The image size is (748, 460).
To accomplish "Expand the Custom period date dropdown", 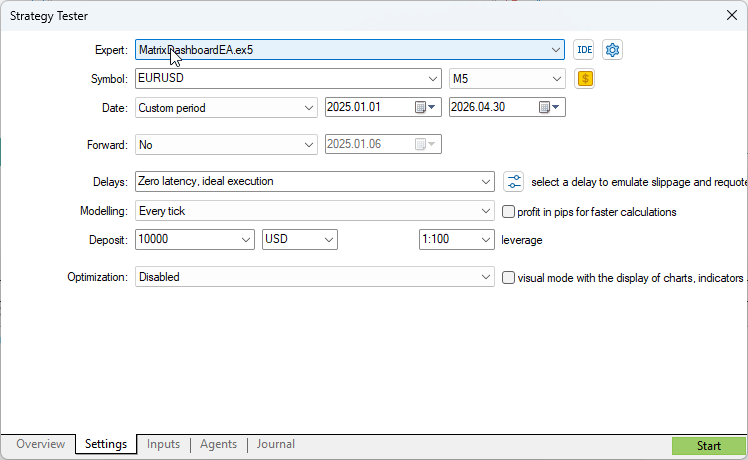I will pyautogui.click(x=309, y=108).
